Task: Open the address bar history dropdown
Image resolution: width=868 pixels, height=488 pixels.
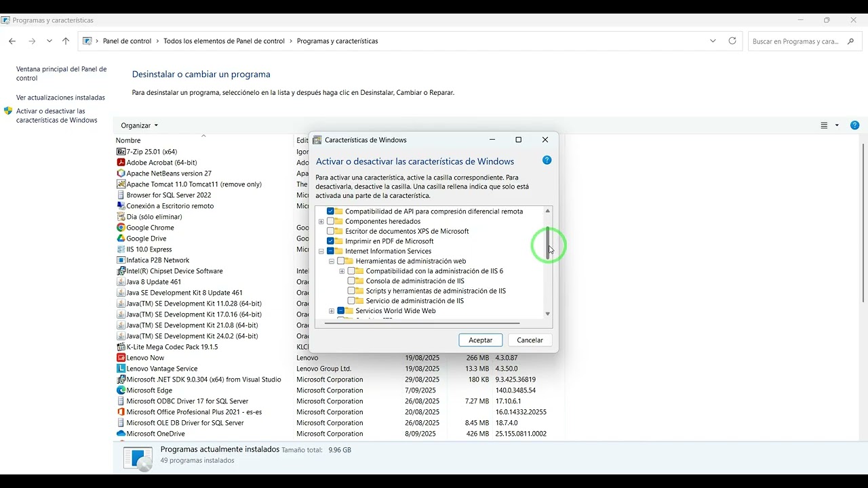Action: tap(713, 41)
